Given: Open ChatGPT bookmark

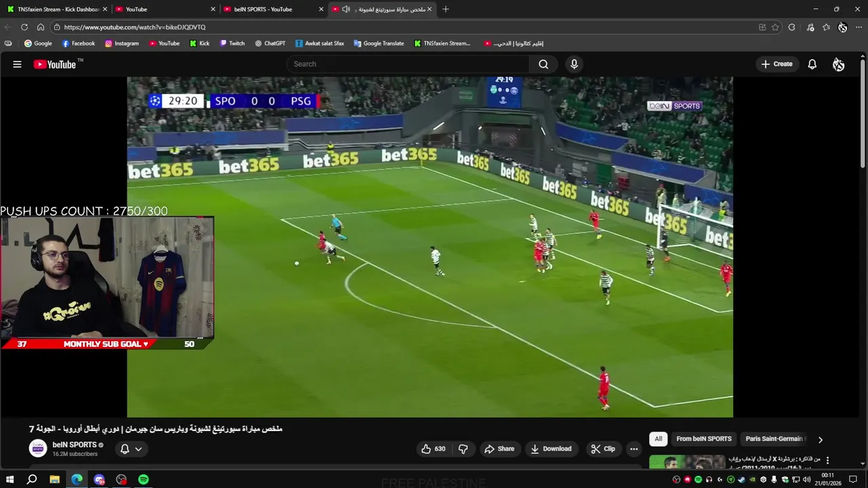Looking at the screenshot, I should point(270,43).
